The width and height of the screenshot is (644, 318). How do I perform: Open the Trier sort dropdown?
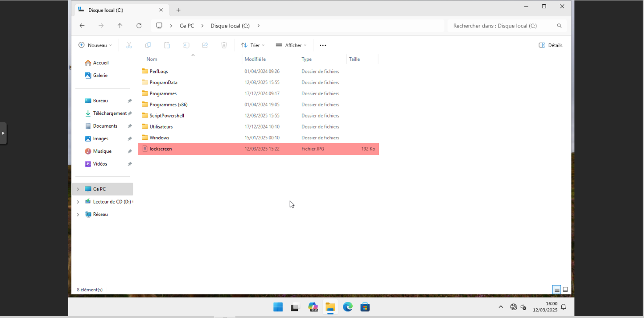point(253,45)
